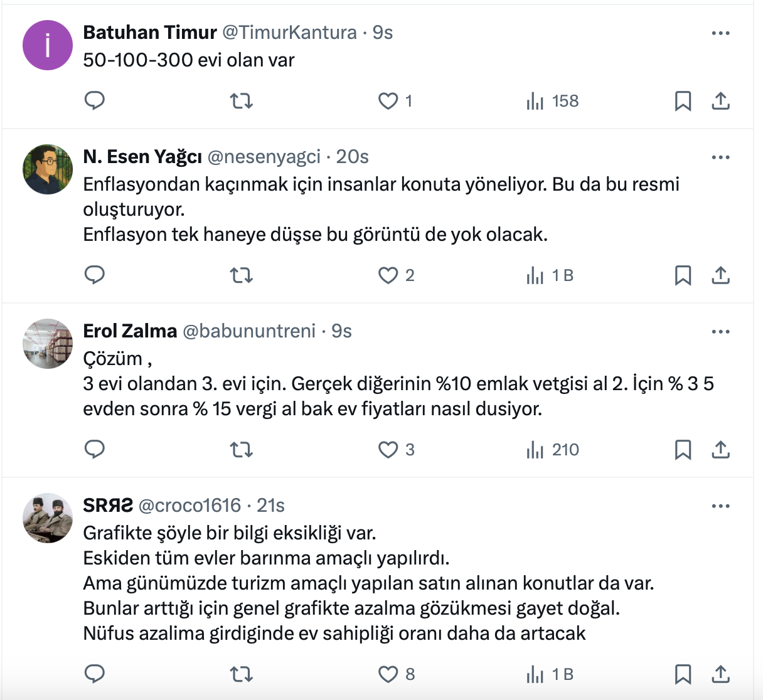763x700 pixels.
Task: View analytics on SRЯƧ's tweet
Action: [x=550, y=674]
